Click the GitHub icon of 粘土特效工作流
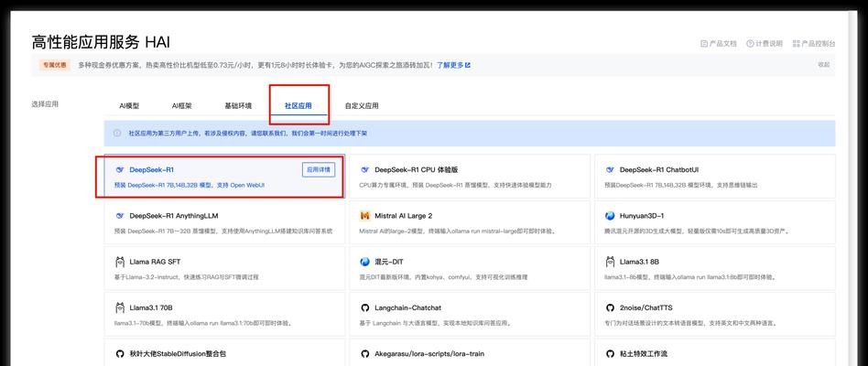 [610, 353]
